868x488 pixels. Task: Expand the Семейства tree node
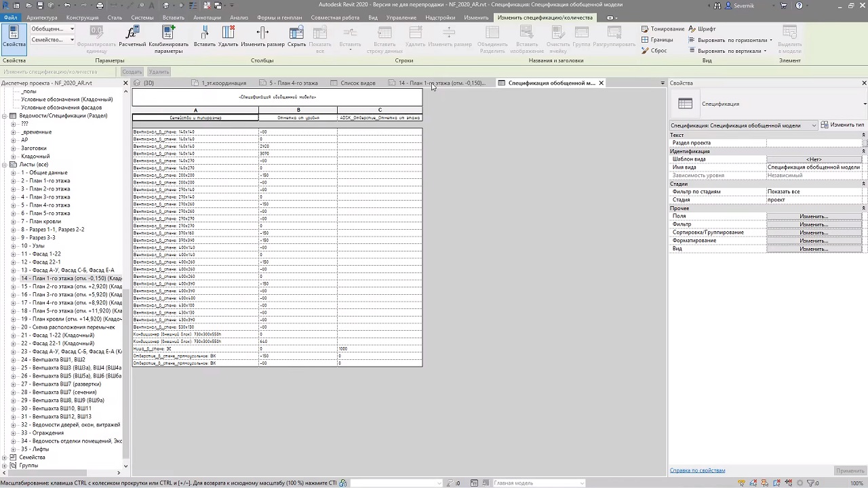point(4,457)
